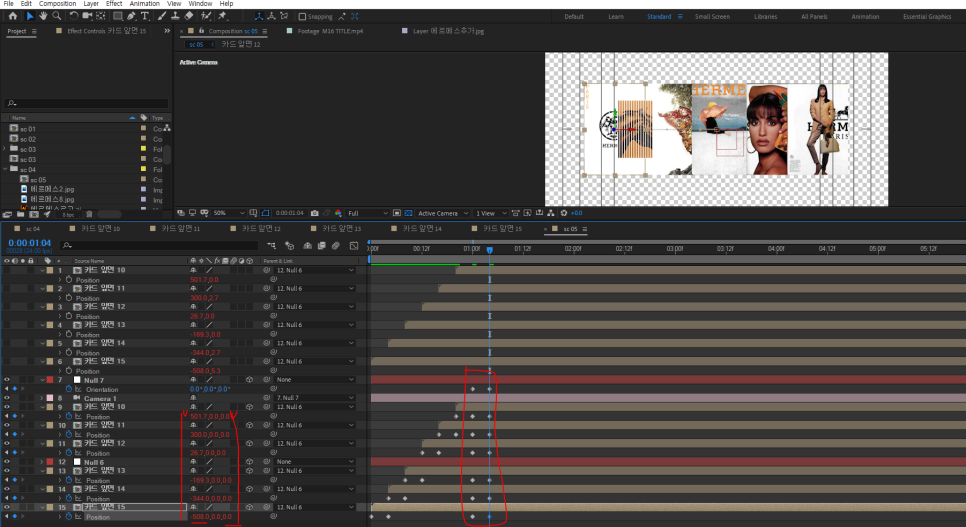The width and height of the screenshot is (966, 527).
Task: Switch to Essential Graphics workspace
Action: [927, 17]
